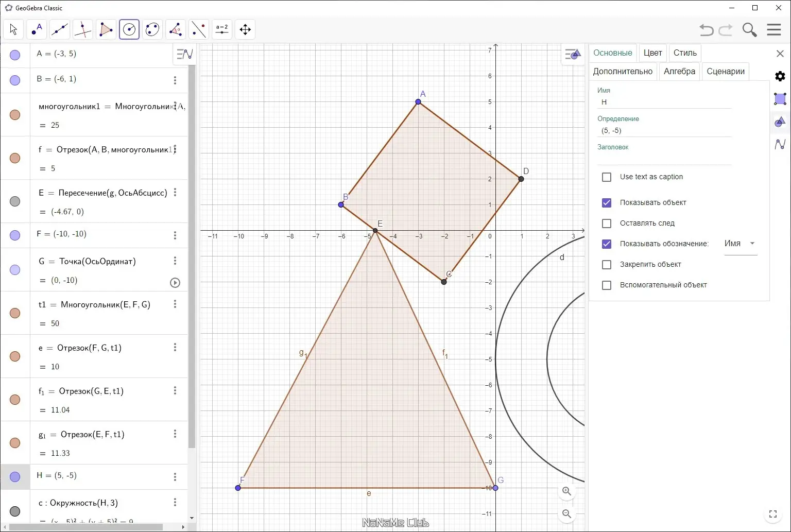Toggle the Graphics view style bar

[573, 54]
